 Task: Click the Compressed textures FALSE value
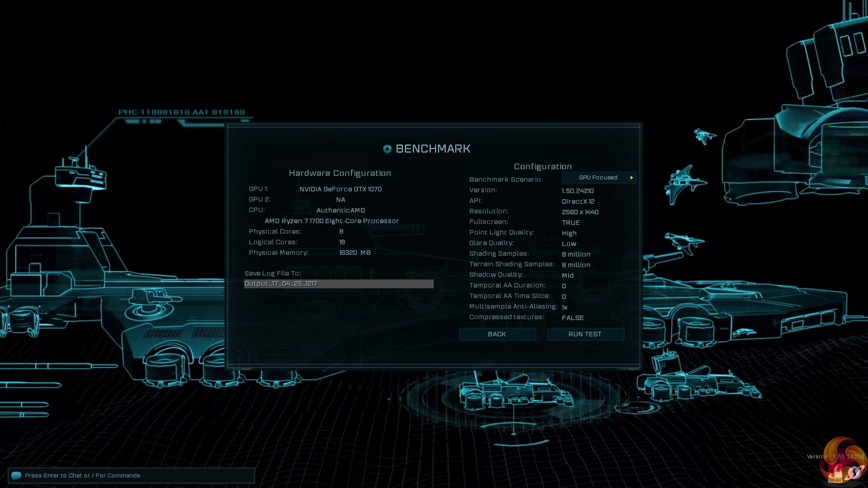[x=573, y=318]
